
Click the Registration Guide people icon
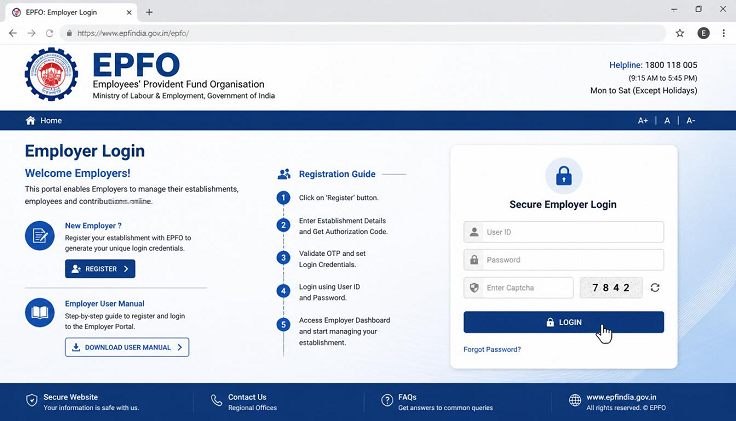point(284,174)
